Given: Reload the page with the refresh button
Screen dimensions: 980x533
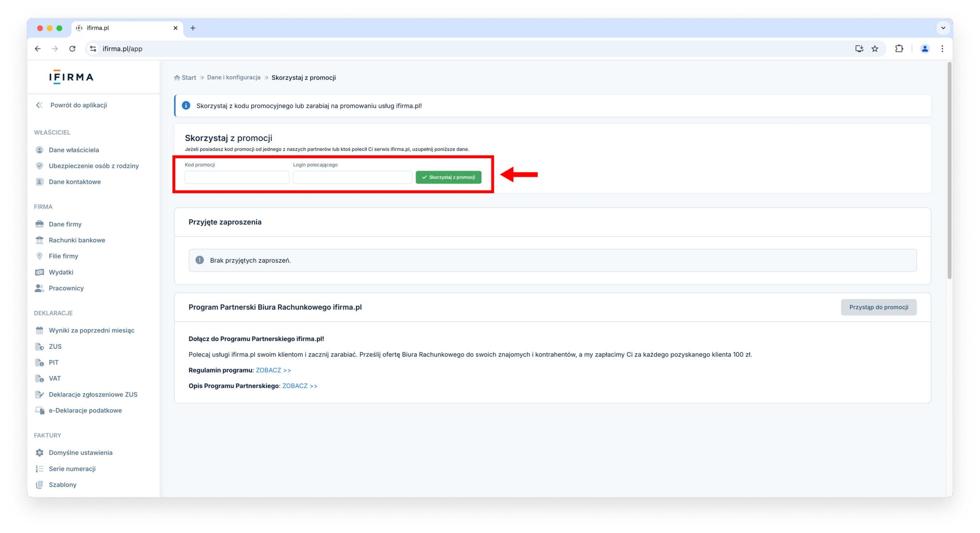Looking at the screenshot, I should click(x=72, y=48).
